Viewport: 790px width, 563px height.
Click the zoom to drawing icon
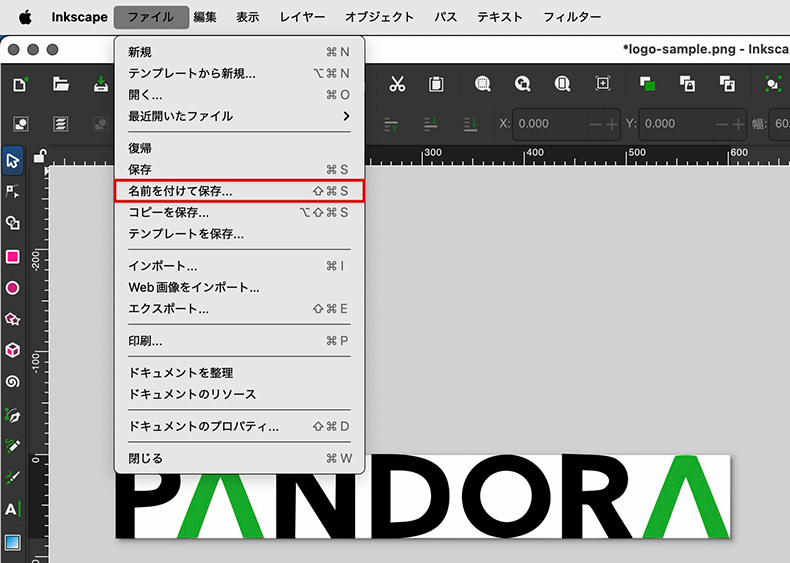click(x=522, y=84)
